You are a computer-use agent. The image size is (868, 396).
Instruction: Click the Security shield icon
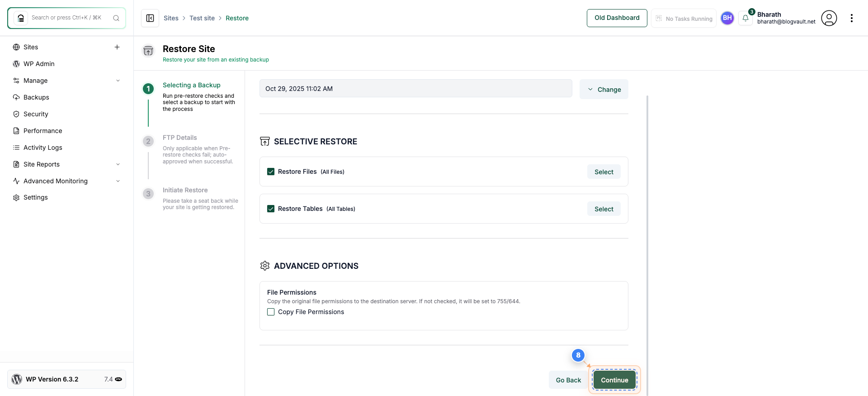point(16,114)
